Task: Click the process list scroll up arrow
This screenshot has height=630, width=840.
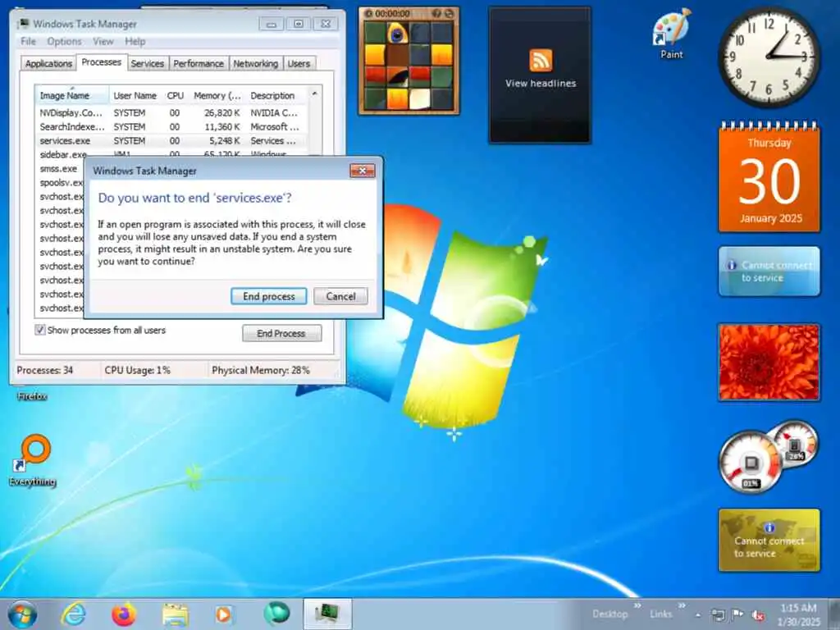Action: click(314, 94)
